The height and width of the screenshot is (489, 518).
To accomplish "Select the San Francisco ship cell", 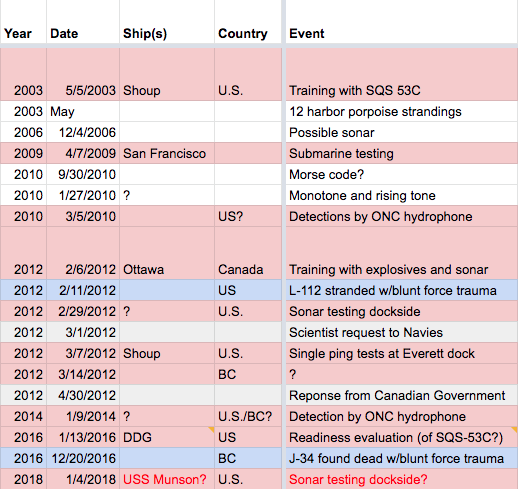I will tap(167, 153).
